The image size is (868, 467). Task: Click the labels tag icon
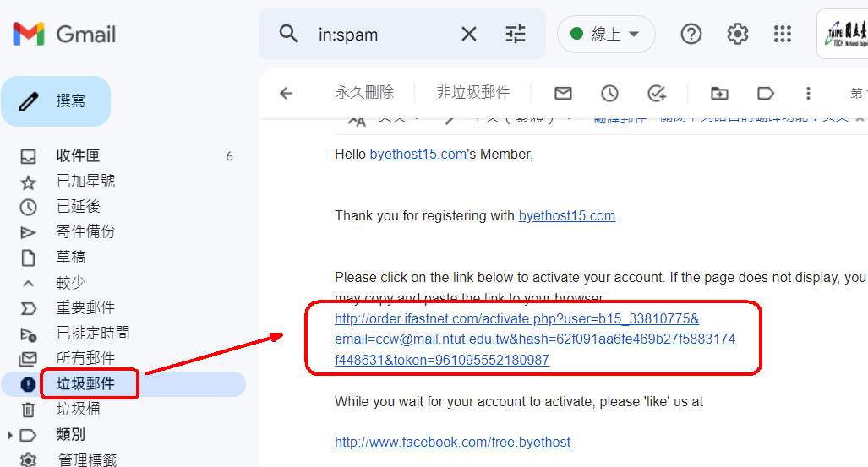click(766, 94)
